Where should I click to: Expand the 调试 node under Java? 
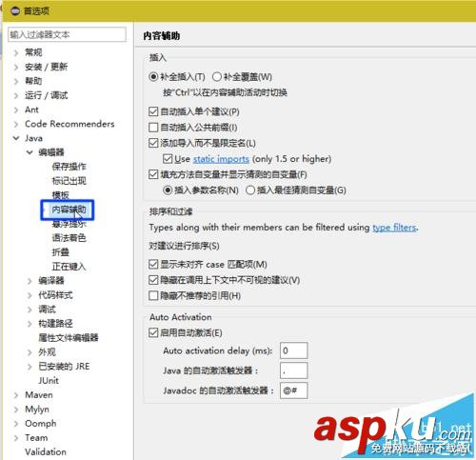tap(30, 310)
